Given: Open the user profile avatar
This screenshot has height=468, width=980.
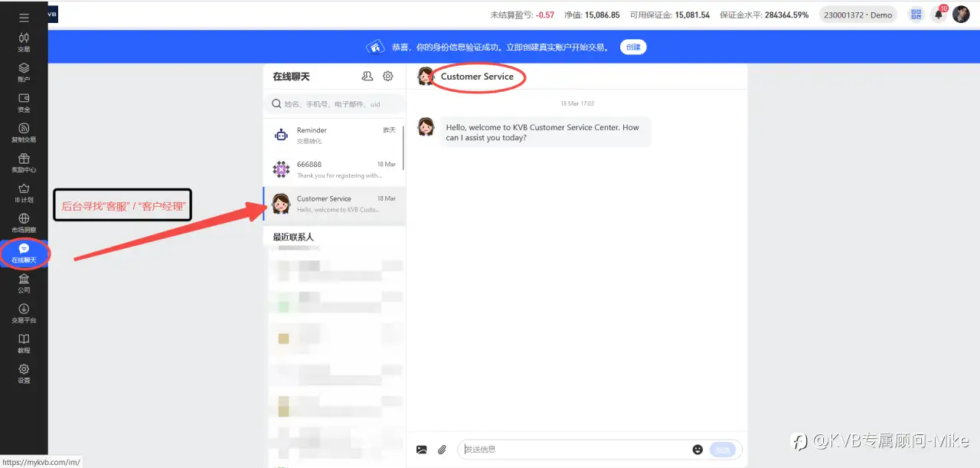Looking at the screenshot, I should pyautogui.click(x=961, y=15).
